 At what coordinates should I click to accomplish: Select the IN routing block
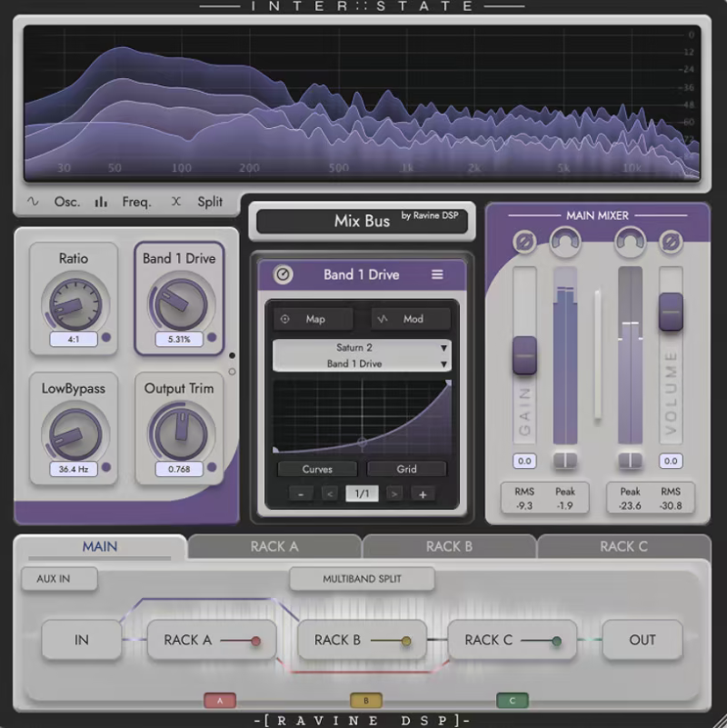point(82,640)
